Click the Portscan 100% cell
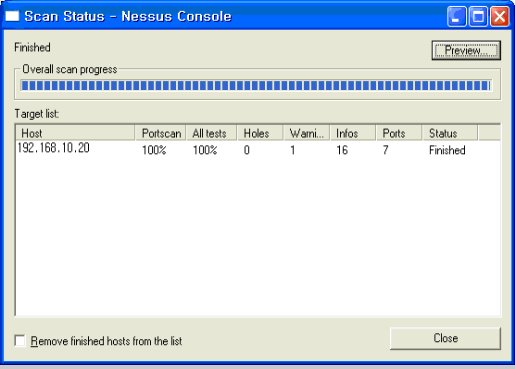The image size is (515, 369). coord(154,150)
